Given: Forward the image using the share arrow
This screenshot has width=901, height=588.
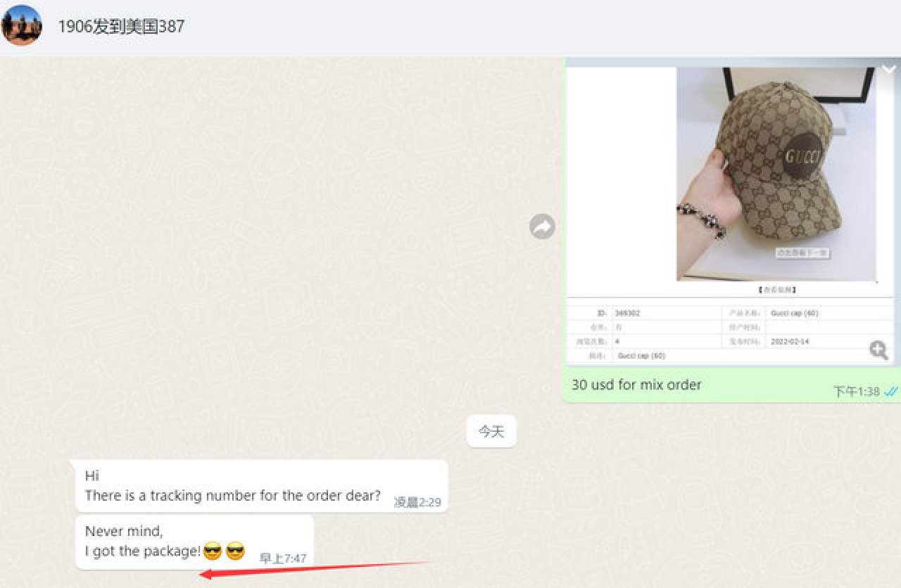Looking at the screenshot, I should pos(542,226).
